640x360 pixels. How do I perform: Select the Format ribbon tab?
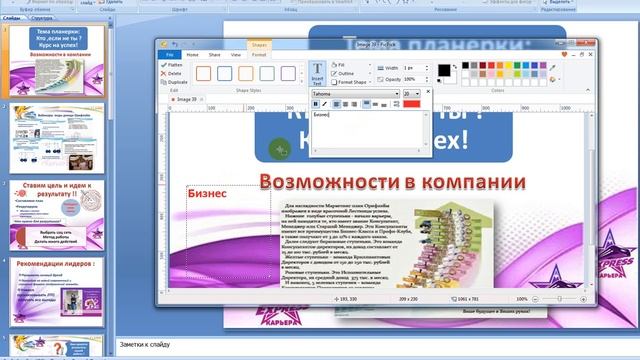point(259,55)
